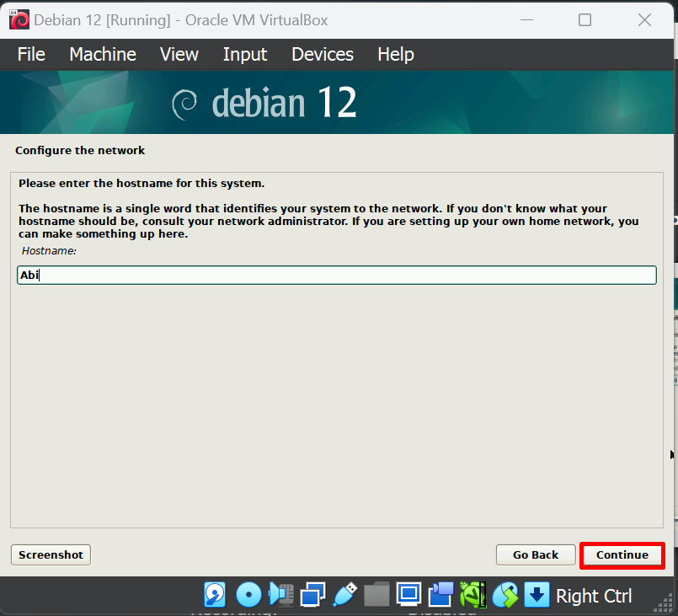Click the Hostname input field
Image resolution: width=678 pixels, height=616 pixels.
[x=337, y=275]
